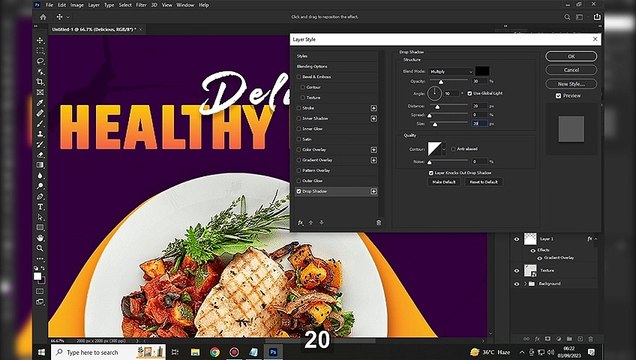The height and width of the screenshot is (360, 636).
Task: Click the Size value input field
Action: [x=479, y=123]
